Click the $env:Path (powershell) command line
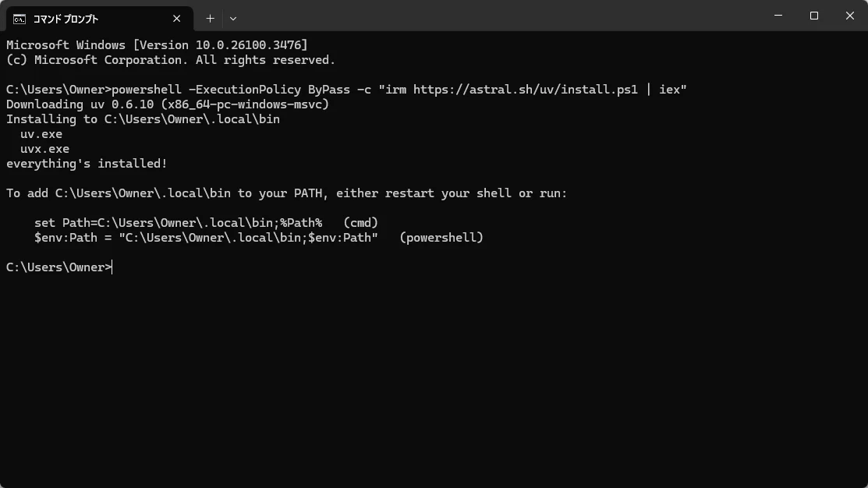 pos(259,238)
